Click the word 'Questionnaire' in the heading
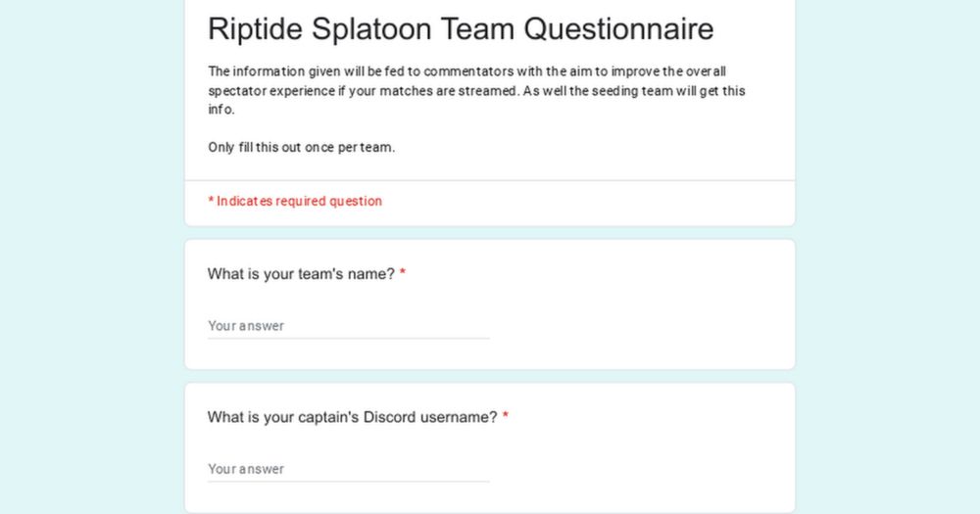 [618, 28]
